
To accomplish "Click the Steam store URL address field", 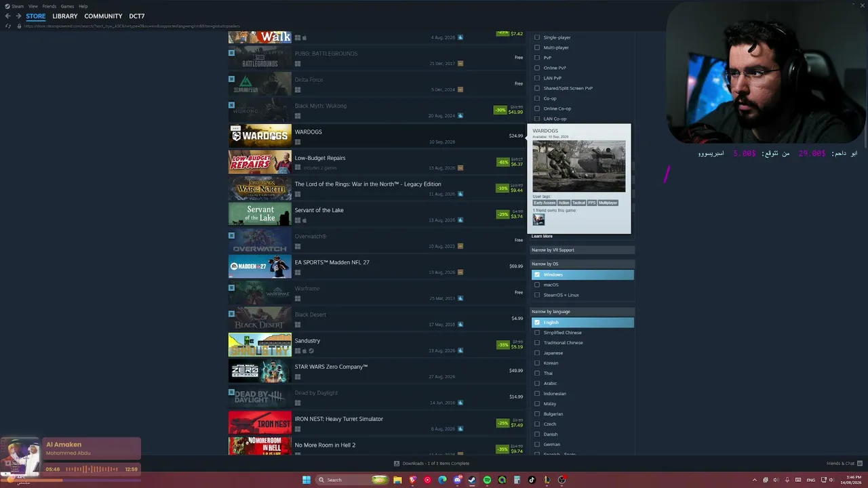I will coord(132,26).
